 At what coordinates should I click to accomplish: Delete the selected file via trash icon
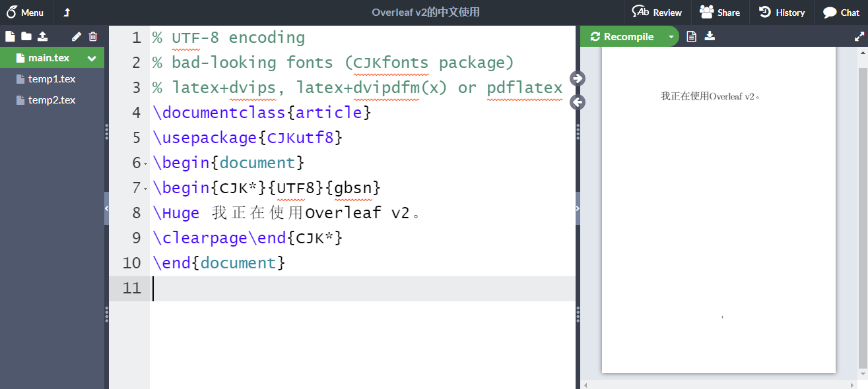coord(92,36)
